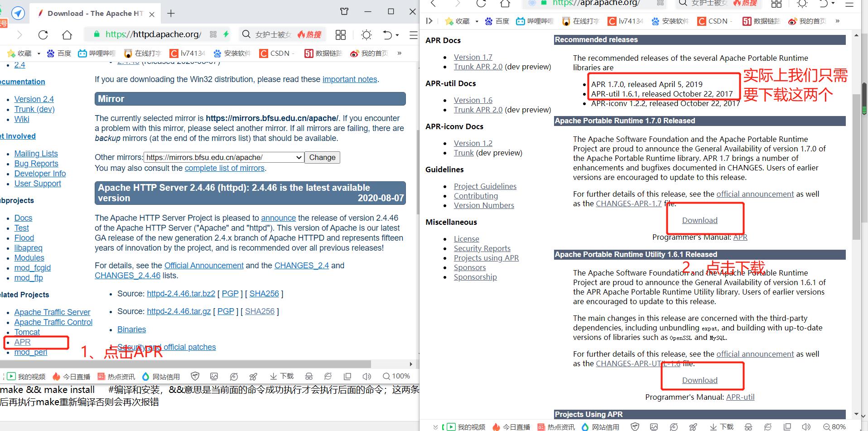Open 热点资讯 in the left status bar
This screenshot has width=868, height=431.
pyautogui.click(x=116, y=377)
